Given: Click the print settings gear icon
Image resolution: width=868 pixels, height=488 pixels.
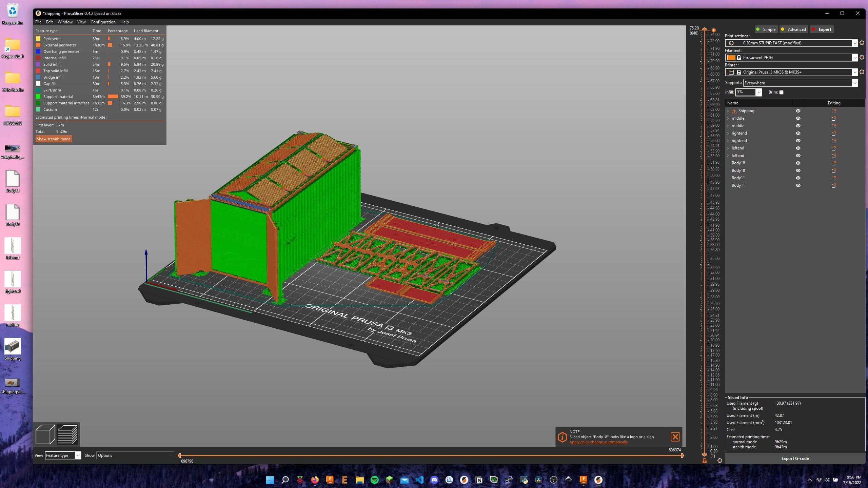Looking at the screenshot, I should [862, 43].
